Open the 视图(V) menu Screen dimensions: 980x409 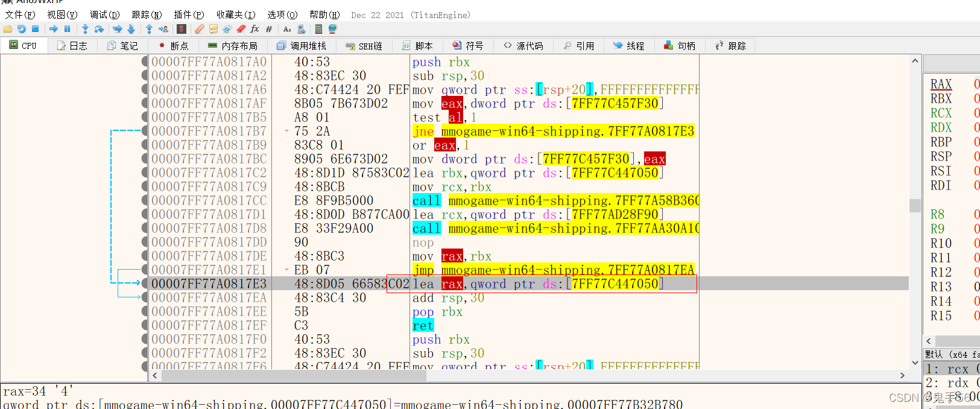point(62,14)
